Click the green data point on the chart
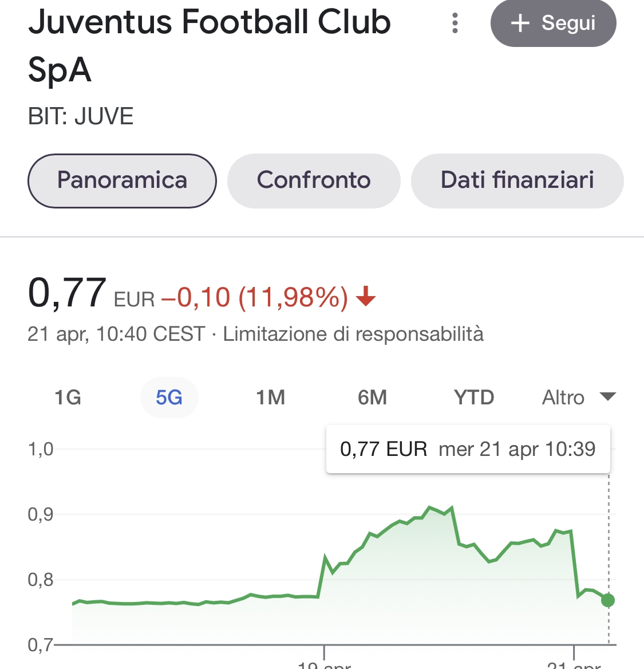This screenshot has height=669, width=644. point(608,600)
